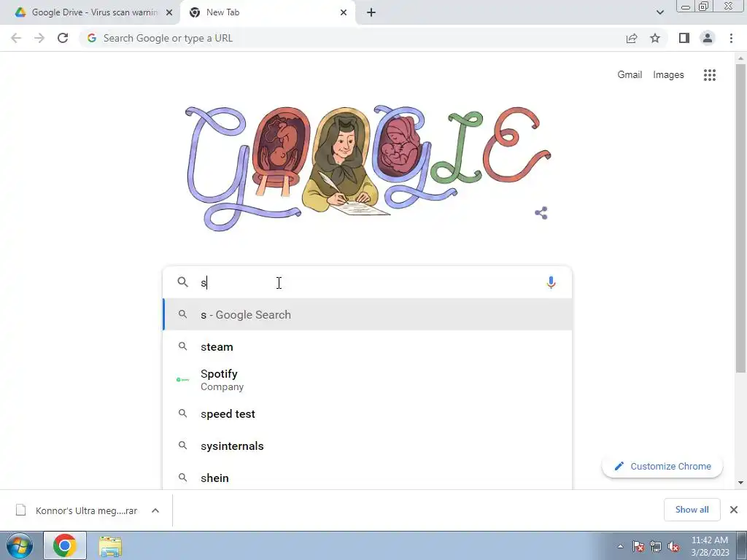Expand download item options chevron
The image size is (747, 560).
tap(155, 510)
